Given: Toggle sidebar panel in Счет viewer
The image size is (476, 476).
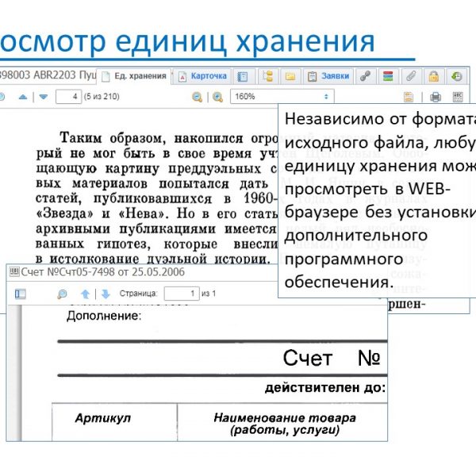Looking at the screenshot, I should coord(21,294).
